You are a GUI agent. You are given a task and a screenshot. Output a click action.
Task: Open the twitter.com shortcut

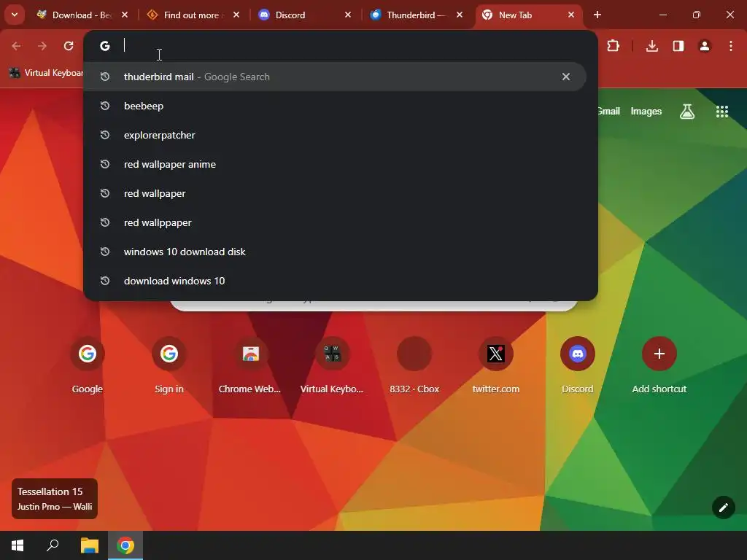(x=496, y=366)
